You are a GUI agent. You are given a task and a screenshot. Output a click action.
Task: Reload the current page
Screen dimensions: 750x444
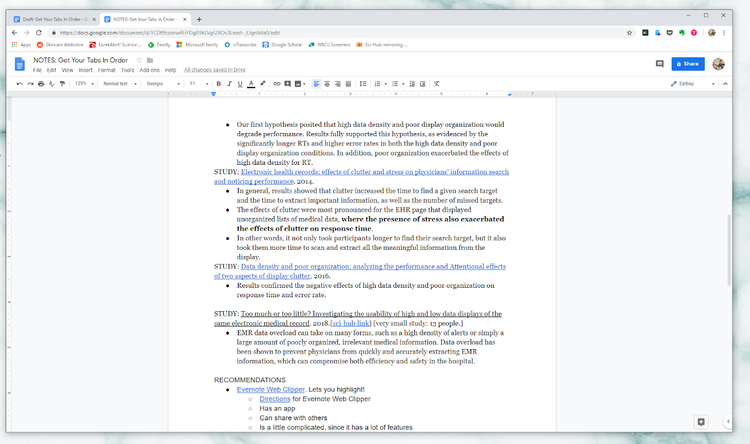point(39,33)
